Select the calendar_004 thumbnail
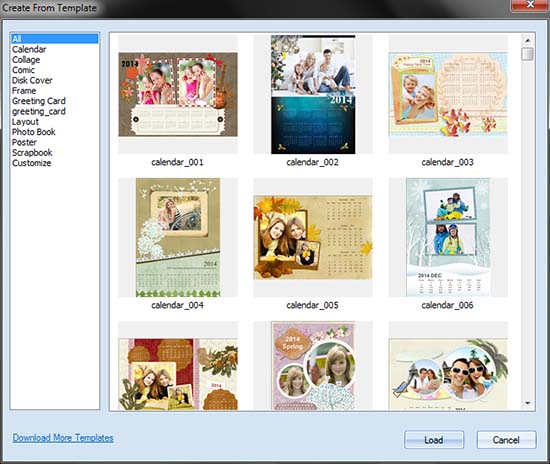This screenshot has width=550, height=464. click(x=178, y=237)
